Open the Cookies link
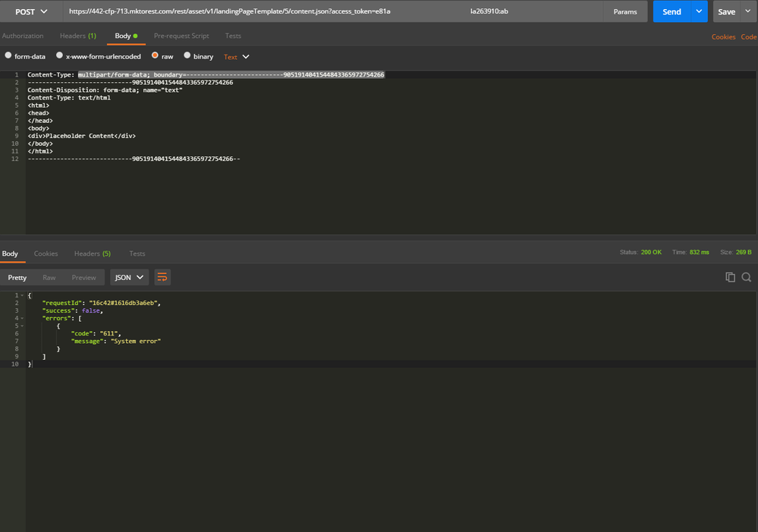Image resolution: width=758 pixels, height=532 pixels. [723, 36]
